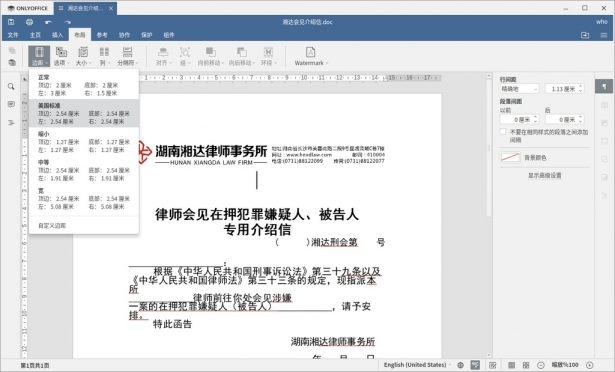
Task: Click the shape settings icon in the right sidebar
Action: pyautogui.click(x=604, y=159)
